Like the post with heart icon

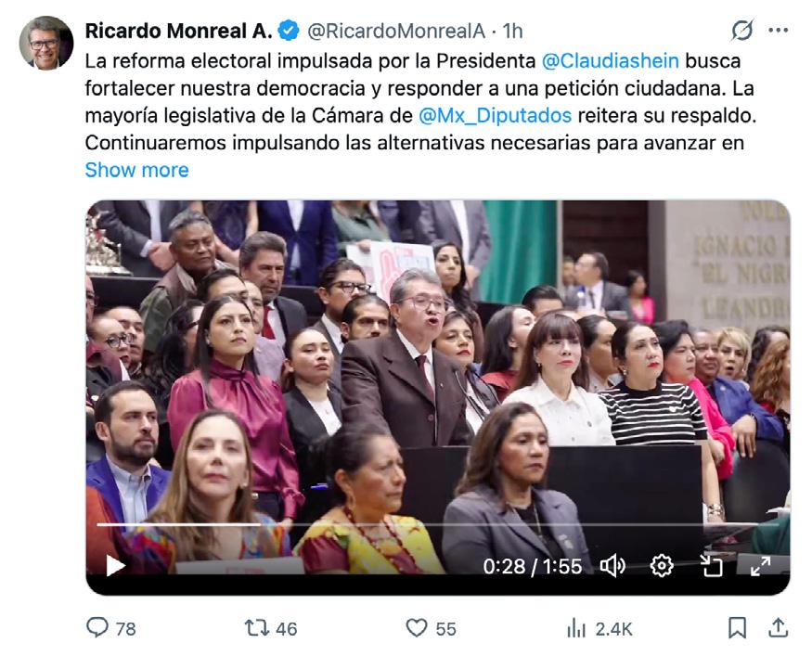(417, 628)
